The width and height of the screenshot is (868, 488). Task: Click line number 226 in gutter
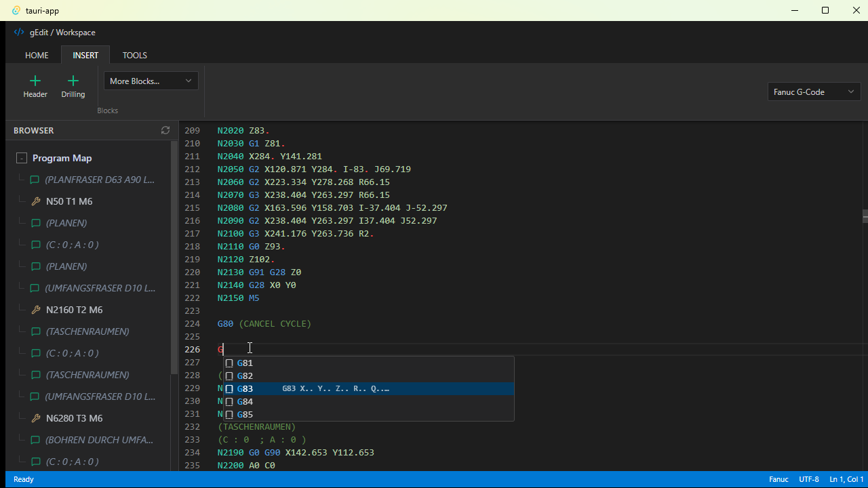coord(193,350)
